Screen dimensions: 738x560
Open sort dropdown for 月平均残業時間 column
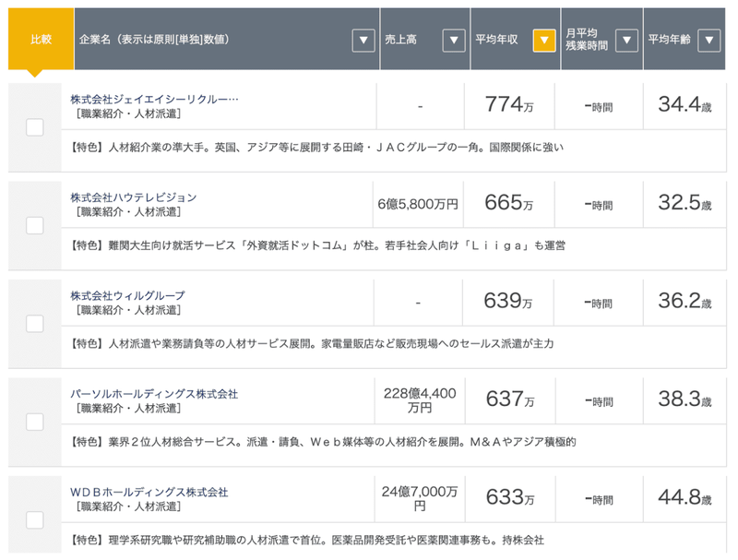(x=626, y=40)
